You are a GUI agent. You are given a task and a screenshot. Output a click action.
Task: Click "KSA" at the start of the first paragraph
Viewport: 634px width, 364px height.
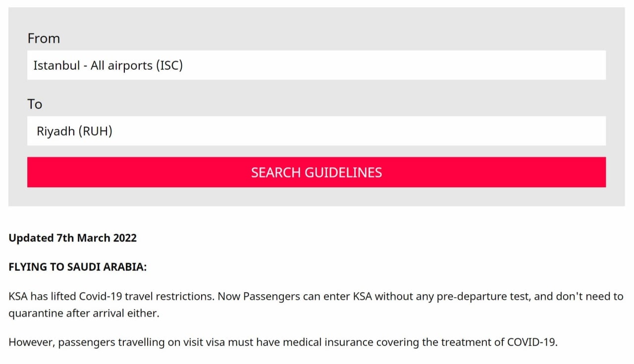18,297
